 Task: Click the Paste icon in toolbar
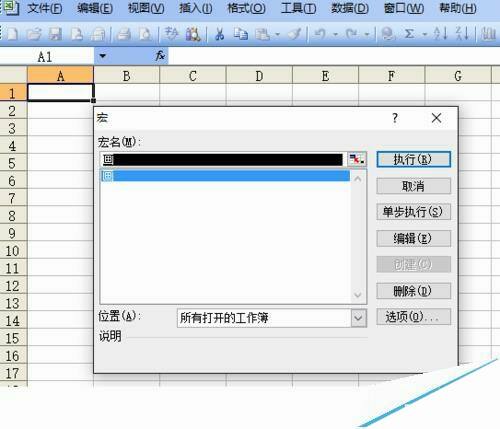click(x=263, y=34)
